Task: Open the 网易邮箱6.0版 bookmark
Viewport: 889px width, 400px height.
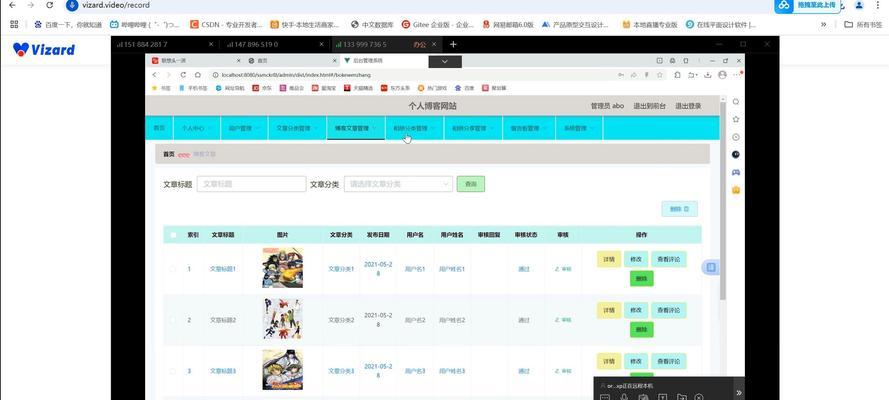Action: click(509, 25)
